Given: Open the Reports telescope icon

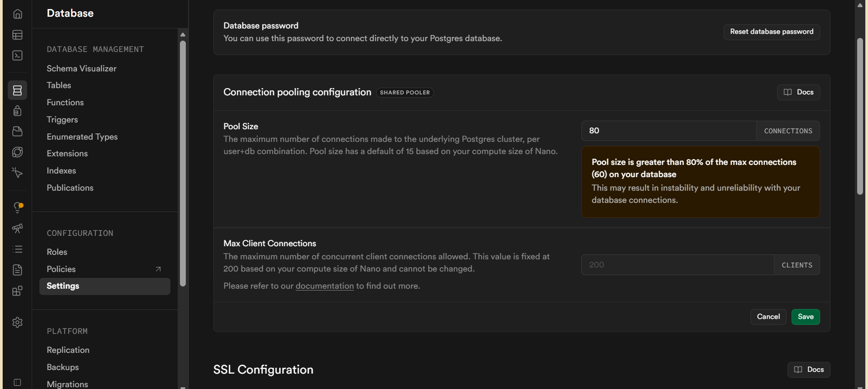Looking at the screenshot, I should 17,228.
